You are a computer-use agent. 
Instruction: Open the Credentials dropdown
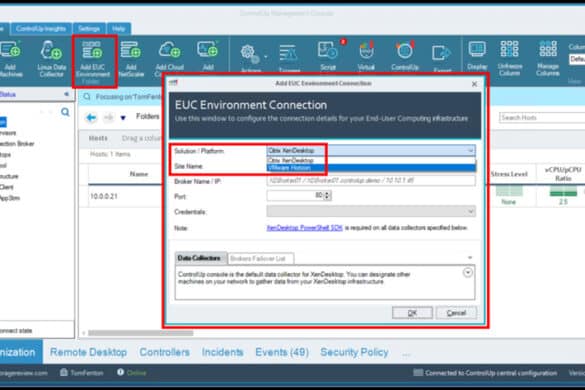click(x=371, y=212)
